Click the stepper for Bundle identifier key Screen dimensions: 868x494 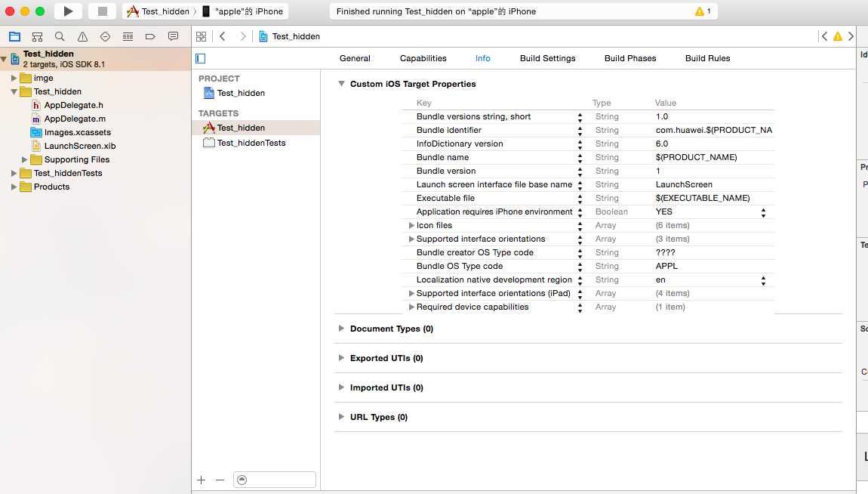click(x=580, y=131)
